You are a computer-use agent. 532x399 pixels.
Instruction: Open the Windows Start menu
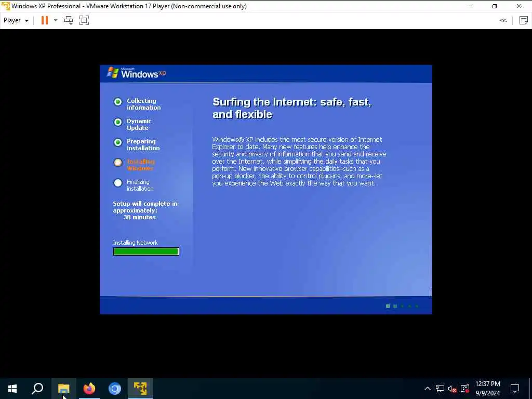pos(12,389)
